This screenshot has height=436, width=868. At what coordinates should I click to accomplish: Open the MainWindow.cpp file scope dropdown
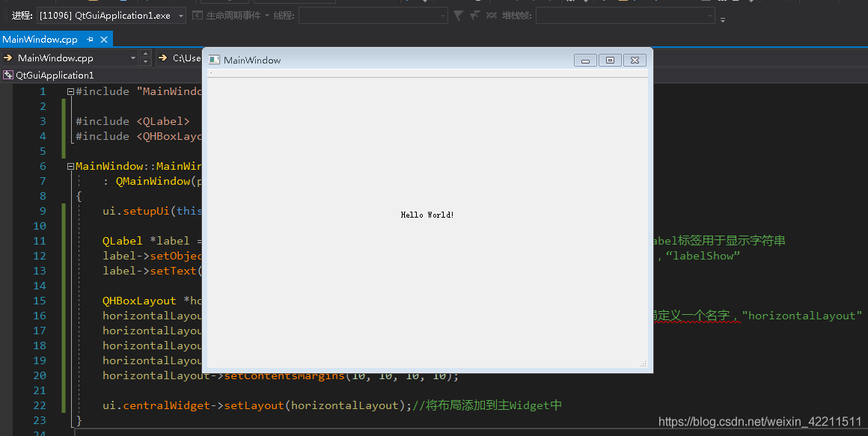[70, 58]
